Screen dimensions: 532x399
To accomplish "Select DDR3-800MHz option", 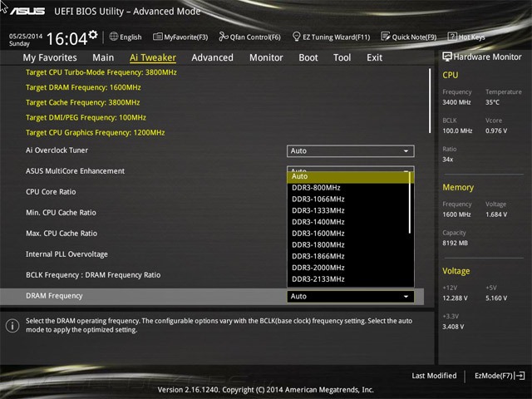I will click(348, 188).
